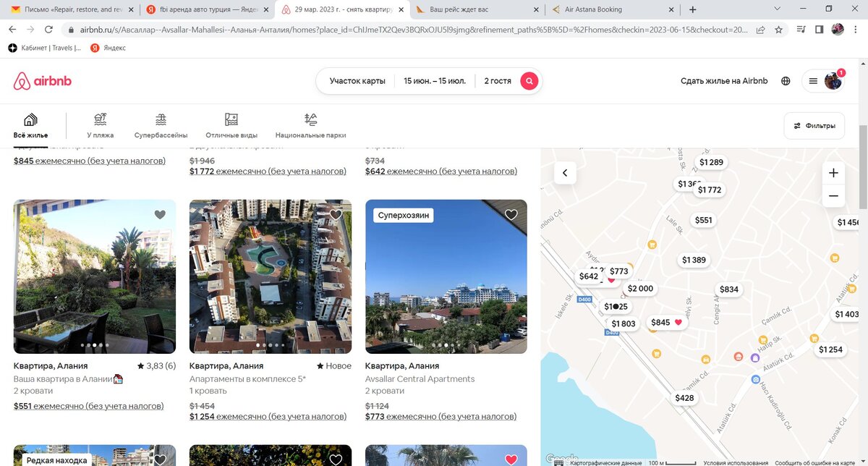Click the red search magnifier button
Image resolution: width=868 pixels, height=466 pixels.
(529, 81)
